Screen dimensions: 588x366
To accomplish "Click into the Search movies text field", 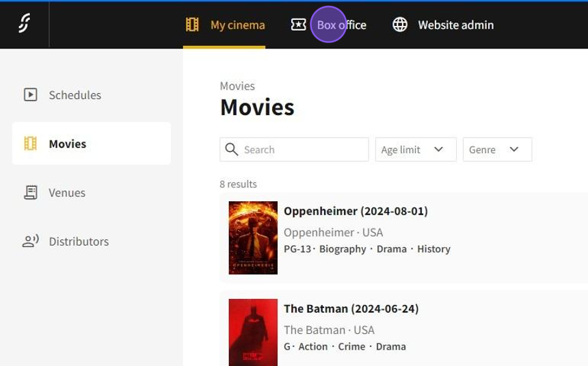I will tap(301, 150).
